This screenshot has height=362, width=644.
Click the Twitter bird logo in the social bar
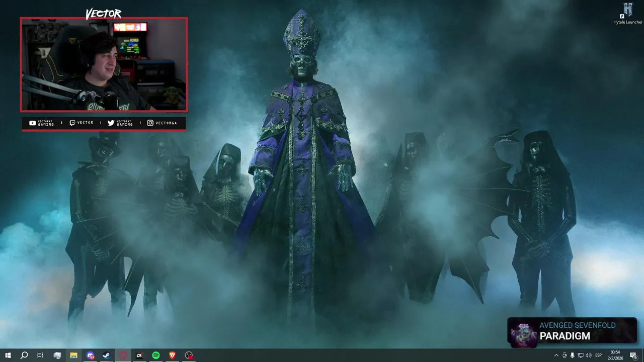coord(111,123)
